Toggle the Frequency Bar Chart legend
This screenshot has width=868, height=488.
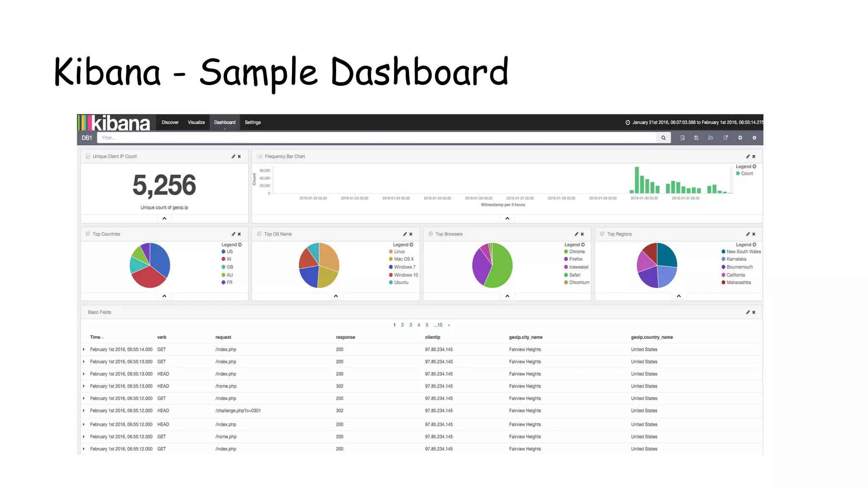746,166
